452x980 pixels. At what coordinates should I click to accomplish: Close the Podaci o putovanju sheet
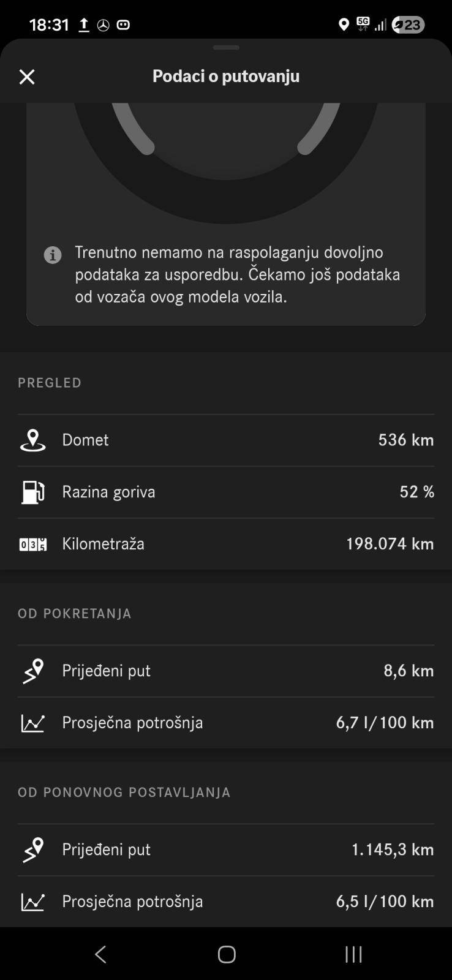click(x=27, y=77)
